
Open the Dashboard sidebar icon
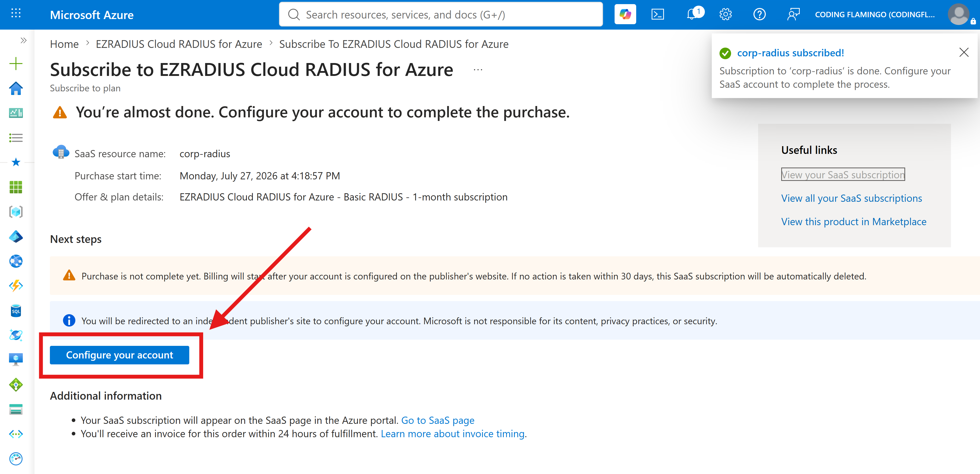click(16, 113)
